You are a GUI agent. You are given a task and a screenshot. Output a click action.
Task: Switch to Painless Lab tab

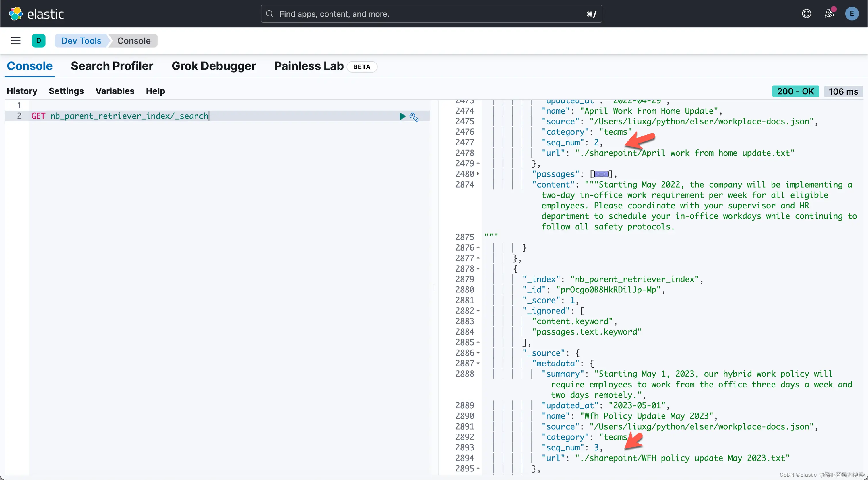309,66
